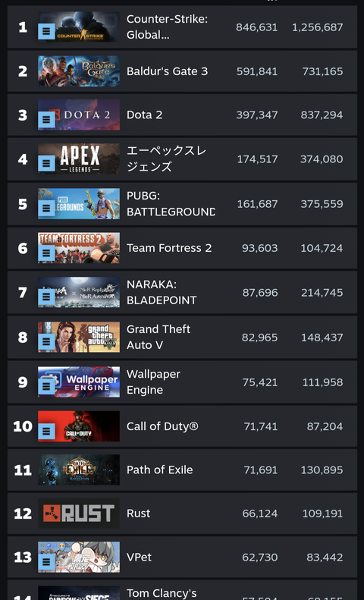Screen dimensions: 364x600
Task: Click the list icon on Dota 2 banner
Action: click(x=47, y=119)
